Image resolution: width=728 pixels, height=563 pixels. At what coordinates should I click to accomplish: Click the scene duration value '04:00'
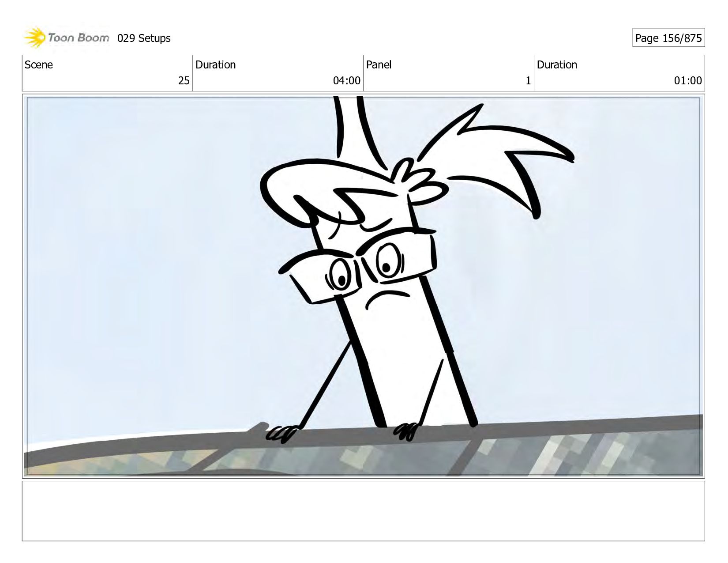coord(347,80)
